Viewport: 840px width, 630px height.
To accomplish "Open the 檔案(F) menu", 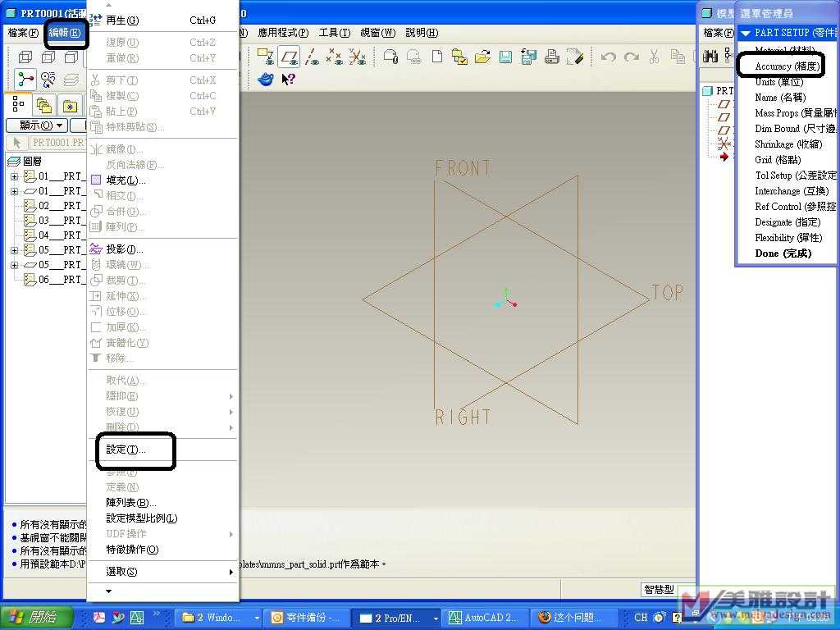I will tap(23, 33).
